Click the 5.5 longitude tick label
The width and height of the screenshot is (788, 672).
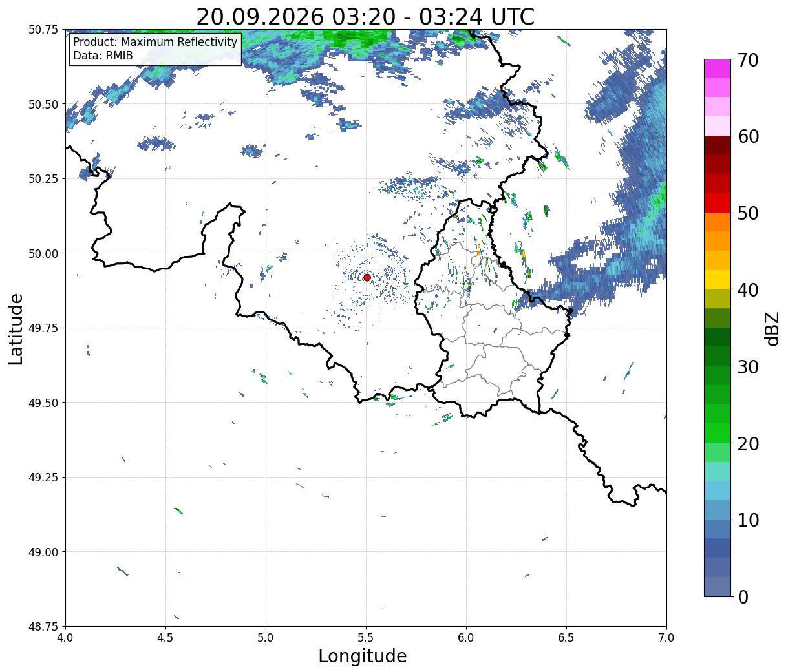click(366, 637)
